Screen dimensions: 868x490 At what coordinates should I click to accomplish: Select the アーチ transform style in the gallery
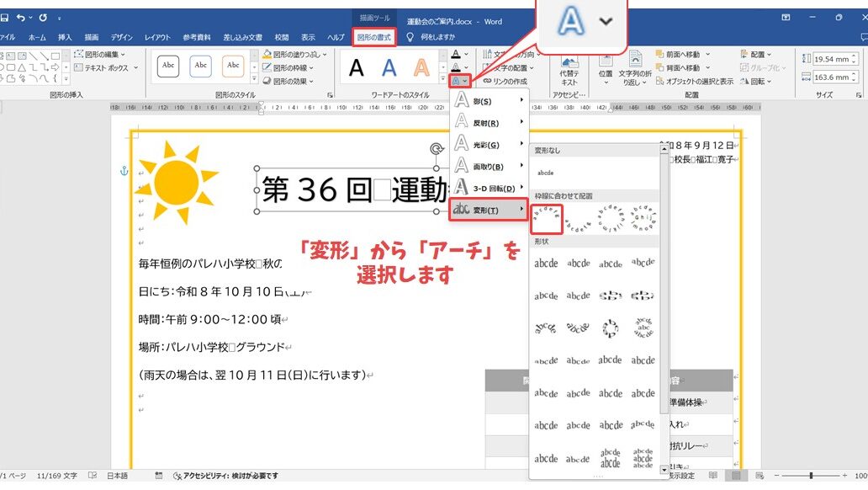click(x=547, y=219)
